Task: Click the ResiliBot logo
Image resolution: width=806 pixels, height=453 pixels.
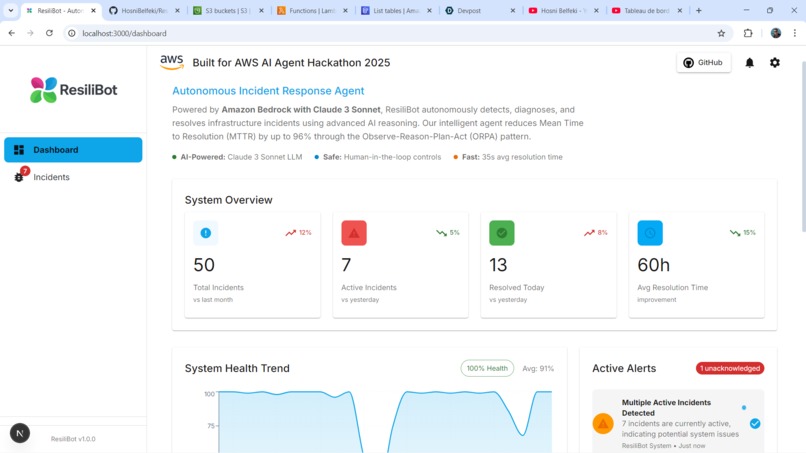Action: point(74,90)
